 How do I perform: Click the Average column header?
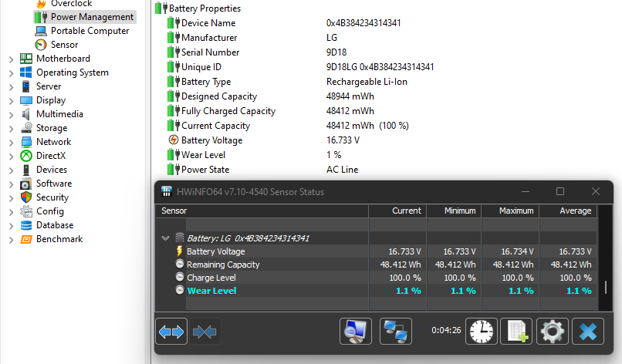click(x=569, y=211)
